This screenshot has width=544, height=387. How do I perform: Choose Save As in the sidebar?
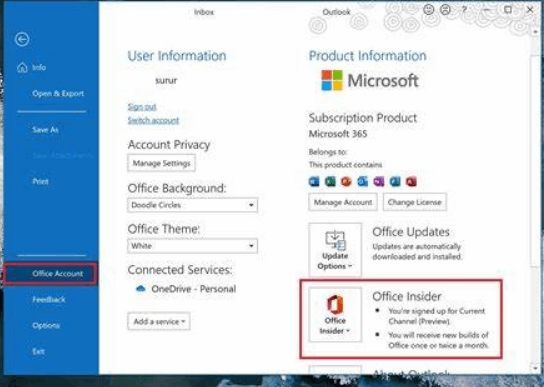[x=45, y=130]
